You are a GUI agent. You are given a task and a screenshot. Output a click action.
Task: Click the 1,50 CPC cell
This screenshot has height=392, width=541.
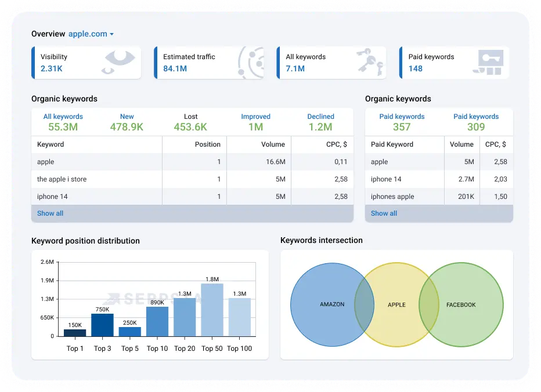500,197
